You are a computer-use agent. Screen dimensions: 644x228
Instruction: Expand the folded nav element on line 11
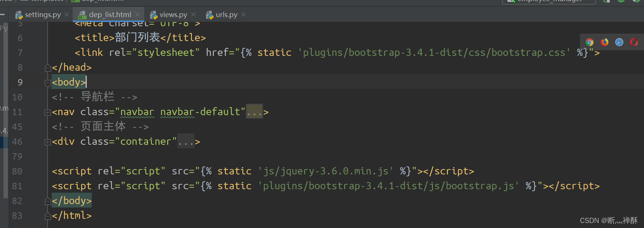pyautogui.click(x=48, y=112)
